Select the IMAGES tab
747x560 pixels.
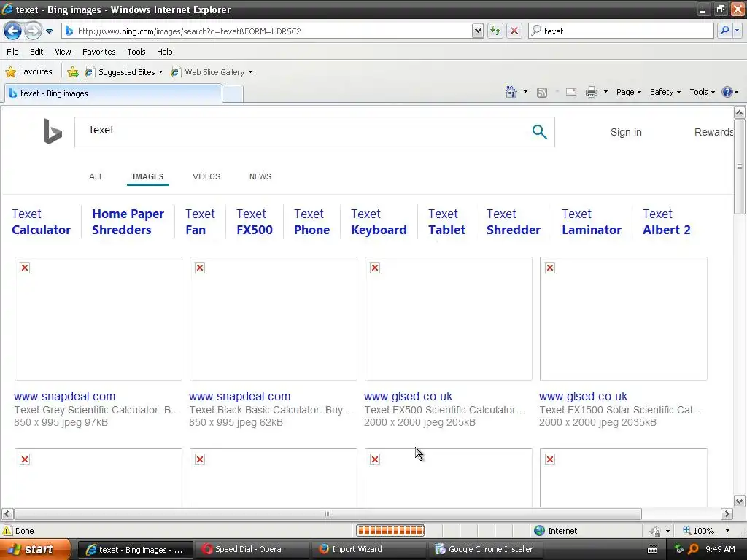click(147, 176)
